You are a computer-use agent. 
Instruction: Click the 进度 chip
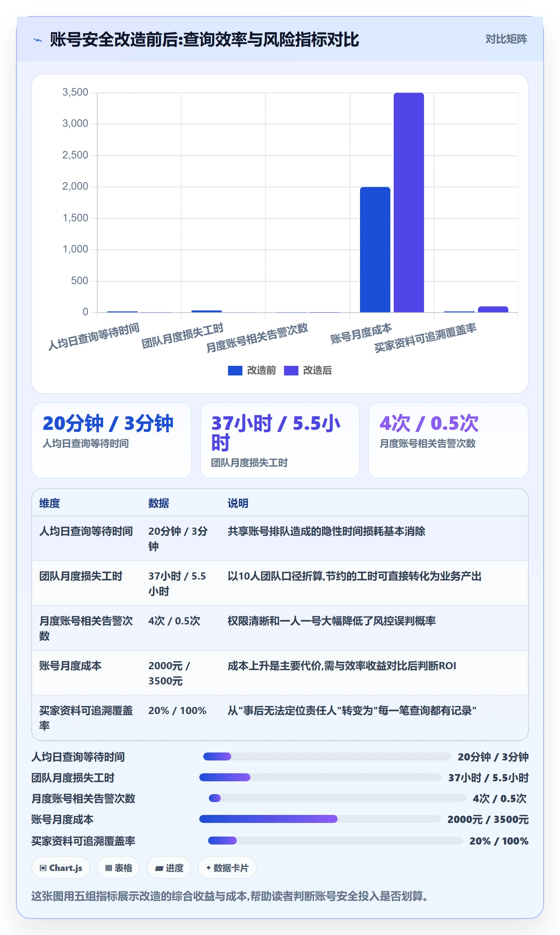pyautogui.click(x=169, y=868)
